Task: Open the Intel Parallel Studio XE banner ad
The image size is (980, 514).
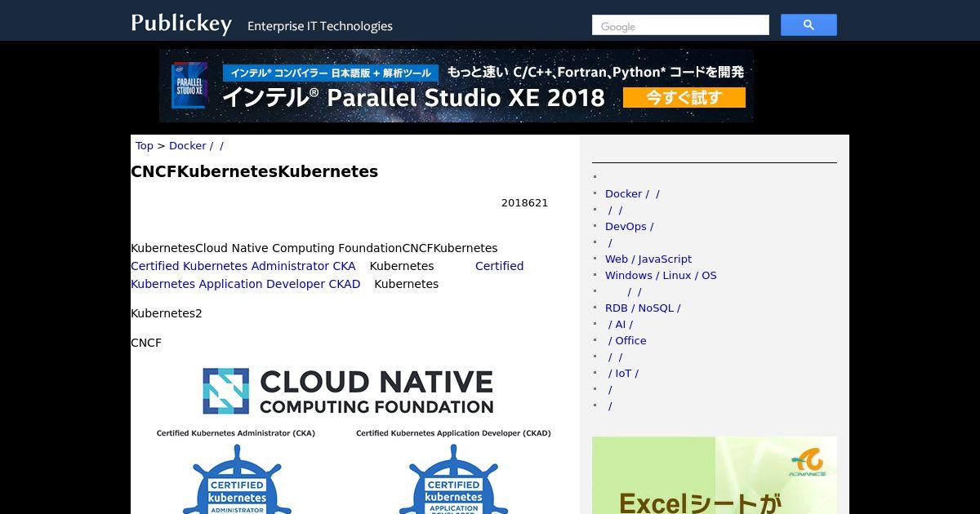Action: pyautogui.click(x=457, y=86)
